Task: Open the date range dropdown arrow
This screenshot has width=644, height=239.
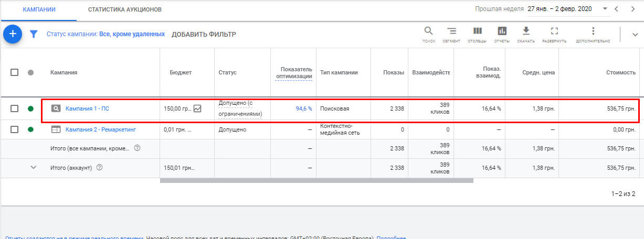Action: point(605,9)
